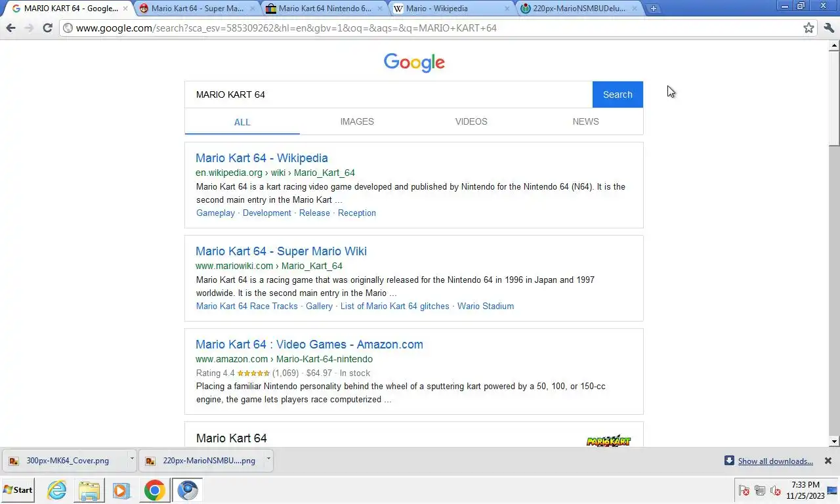Image resolution: width=840 pixels, height=504 pixels.
Task: Open Mario Kart 64 Race Tracks sitelink
Action: tap(247, 306)
